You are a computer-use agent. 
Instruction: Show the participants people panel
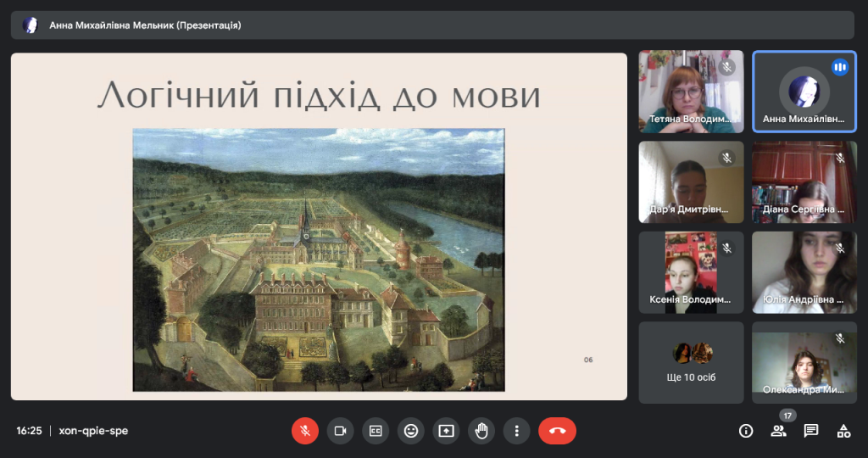[x=778, y=431]
